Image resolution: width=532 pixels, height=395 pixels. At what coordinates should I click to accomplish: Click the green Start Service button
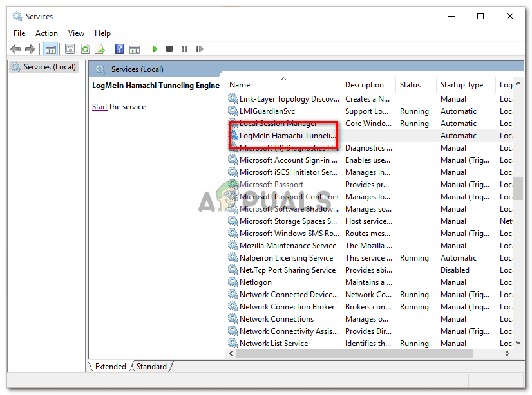[155, 49]
